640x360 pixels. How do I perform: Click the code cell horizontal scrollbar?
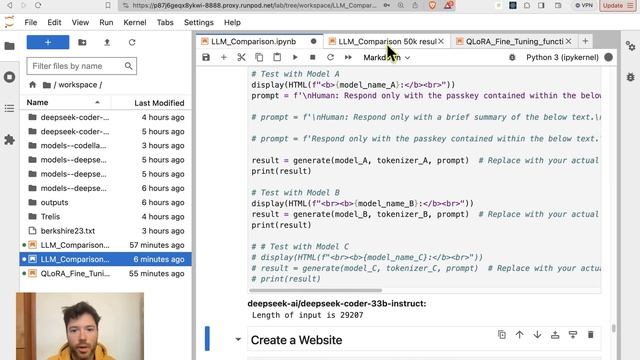click(x=316, y=291)
